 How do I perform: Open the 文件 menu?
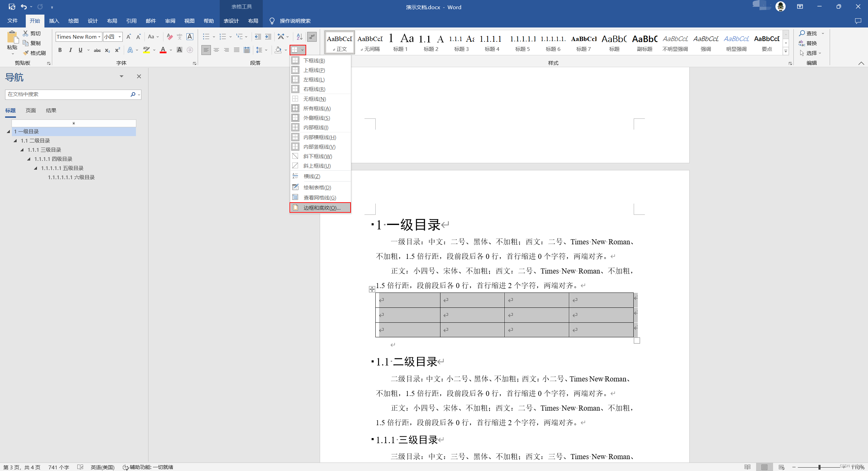pyautogui.click(x=13, y=21)
